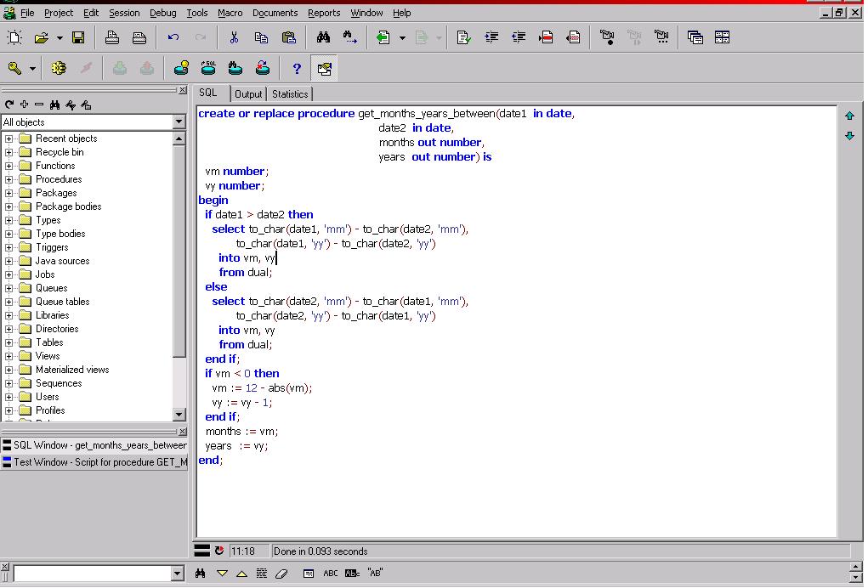Click the green down arrow beside the editor
Image resolution: width=868 pixels, height=588 pixels.
point(850,136)
